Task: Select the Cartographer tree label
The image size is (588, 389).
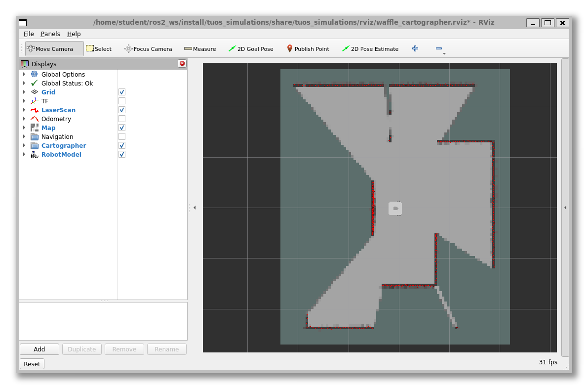Action: (64, 146)
